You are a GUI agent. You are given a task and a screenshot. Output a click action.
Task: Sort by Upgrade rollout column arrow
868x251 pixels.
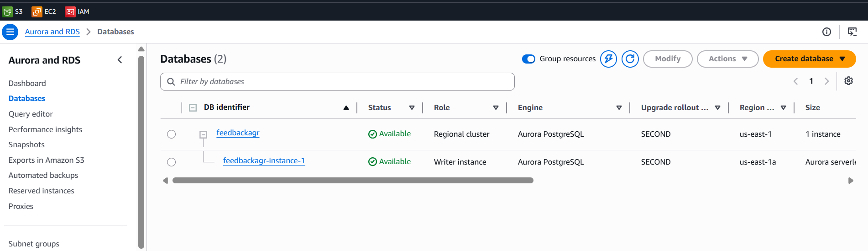click(x=717, y=108)
